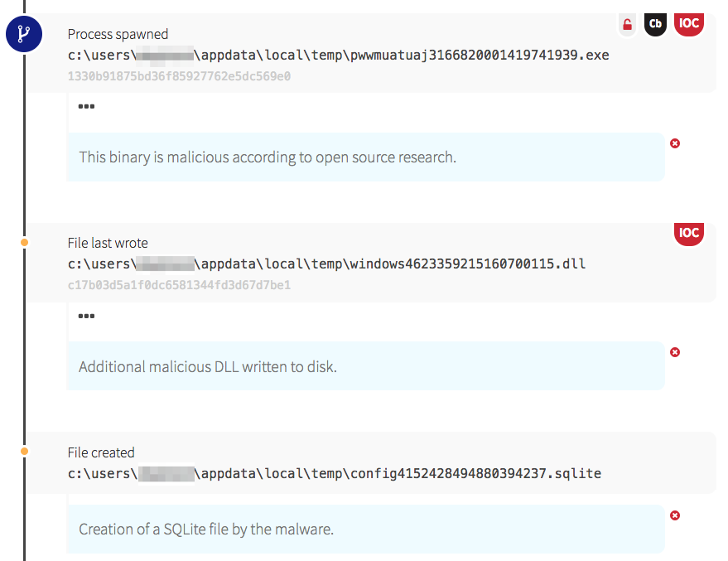This screenshot has width=728, height=561.
Task: Edit the 'Additional malicious DLL written to disk' note
Action: click(208, 366)
